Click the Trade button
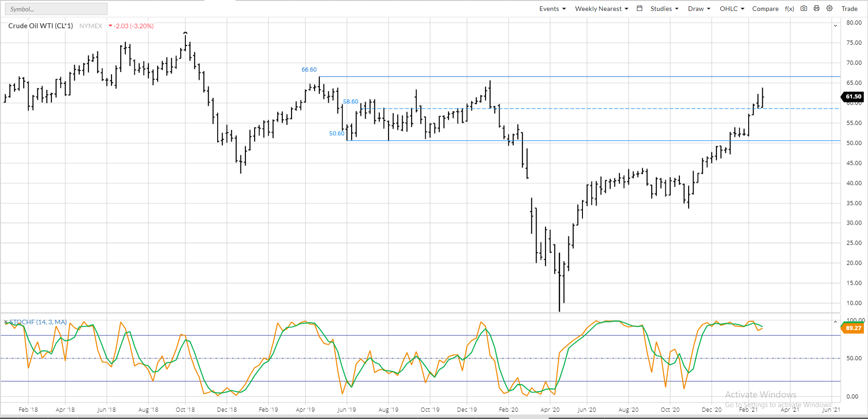868x419 pixels. [849, 9]
